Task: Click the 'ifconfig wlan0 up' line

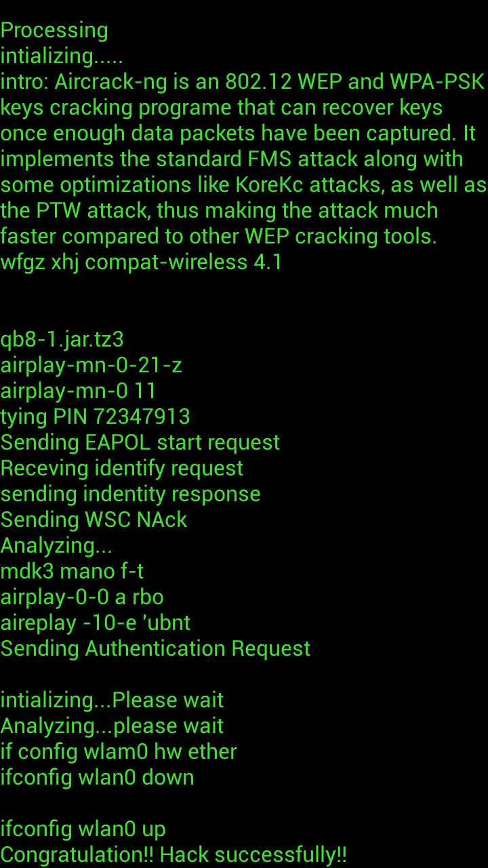Action: point(83,829)
